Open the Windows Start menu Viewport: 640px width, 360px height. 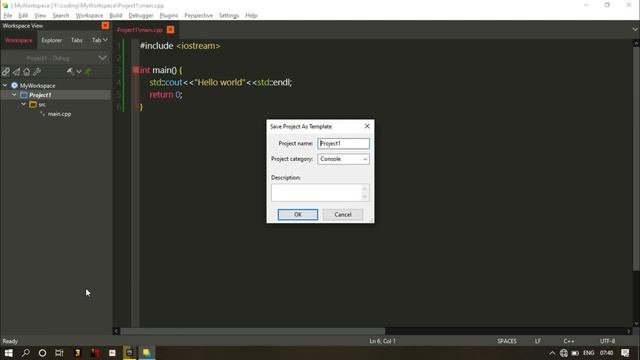pos(8,353)
